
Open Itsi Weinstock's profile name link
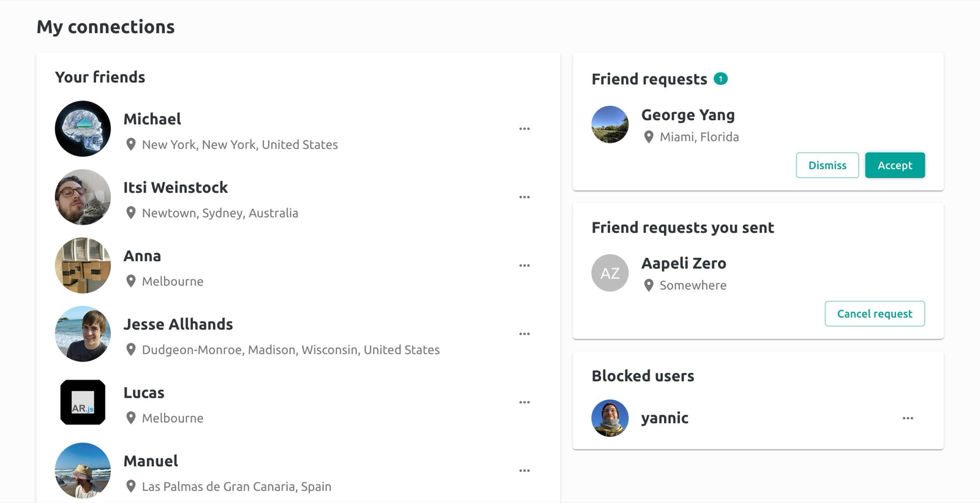point(175,187)
